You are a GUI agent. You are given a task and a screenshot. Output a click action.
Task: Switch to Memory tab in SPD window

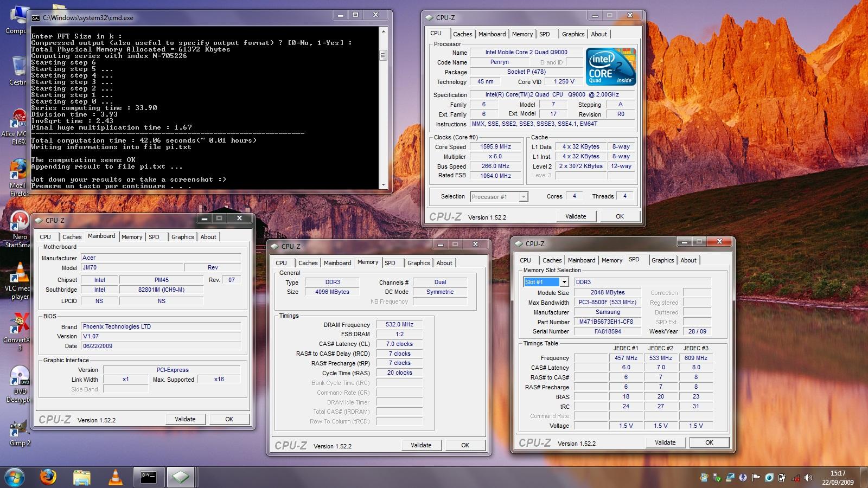click(612, 260)
